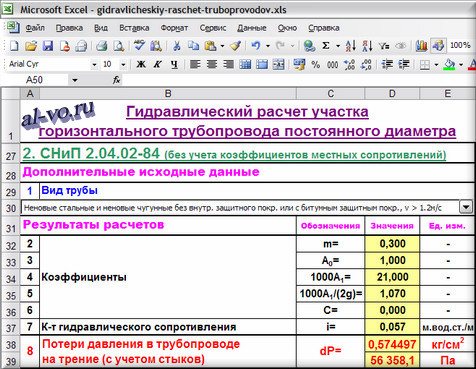The image size is (476, 369).
Task: Open the Chart Wizard icon
Action: [x=421, y=46]
